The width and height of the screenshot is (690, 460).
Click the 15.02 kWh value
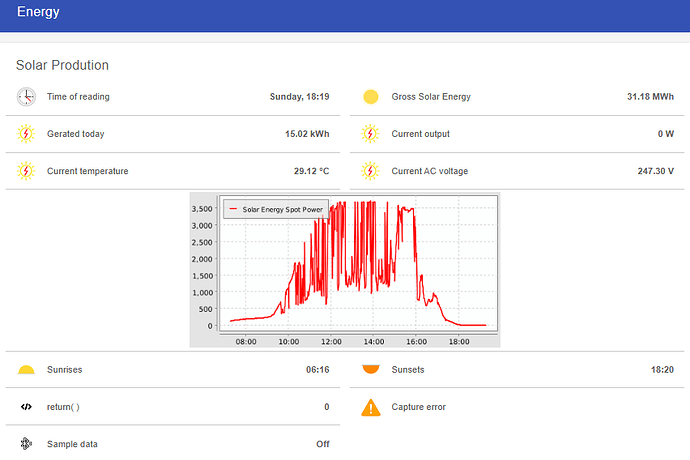(307, 134)
